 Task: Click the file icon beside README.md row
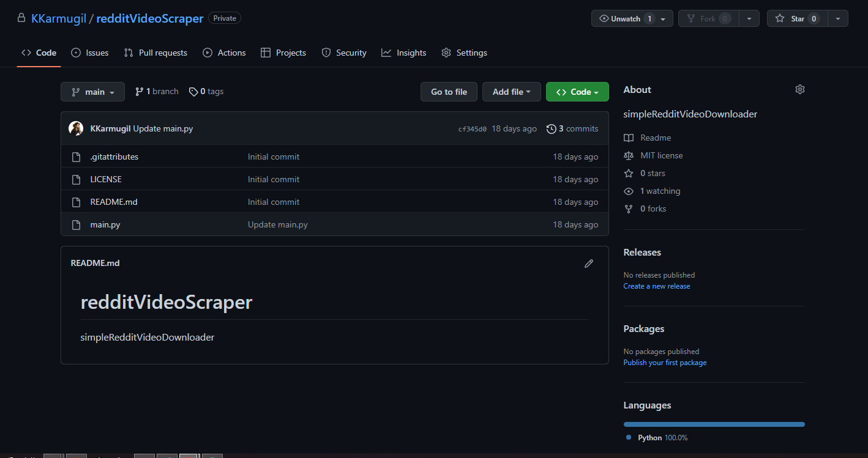[x=77, y=202]
